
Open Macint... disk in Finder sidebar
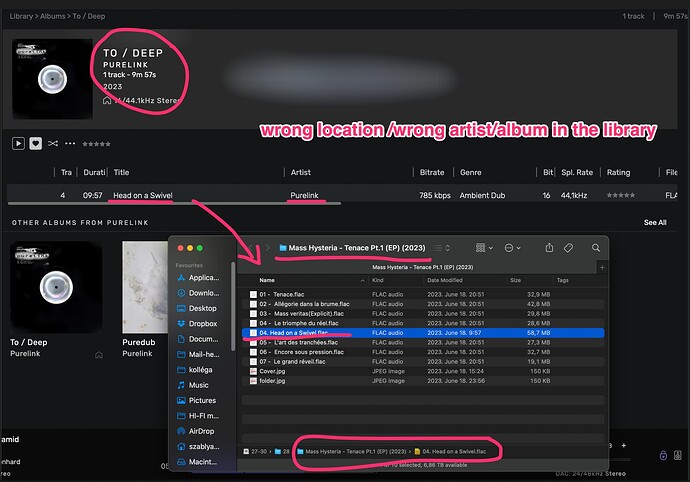click(x=197, y=462)
